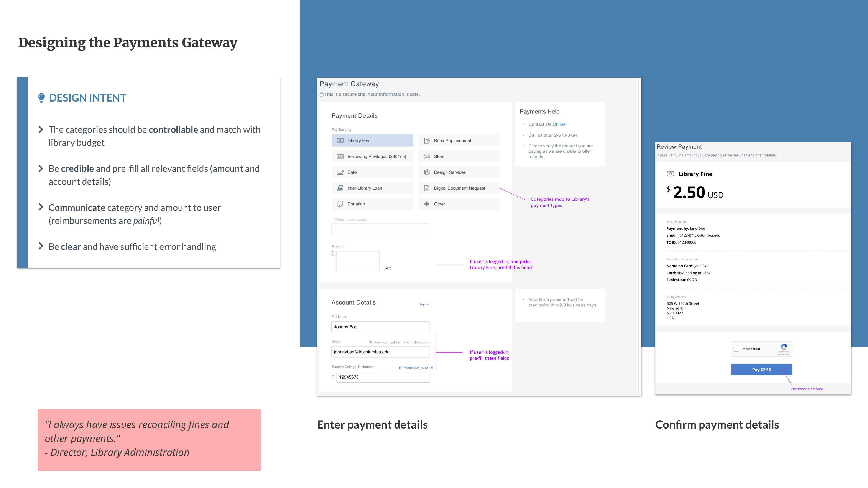
Task: Click the Cafe cup icon
Action: click(340, 172)
